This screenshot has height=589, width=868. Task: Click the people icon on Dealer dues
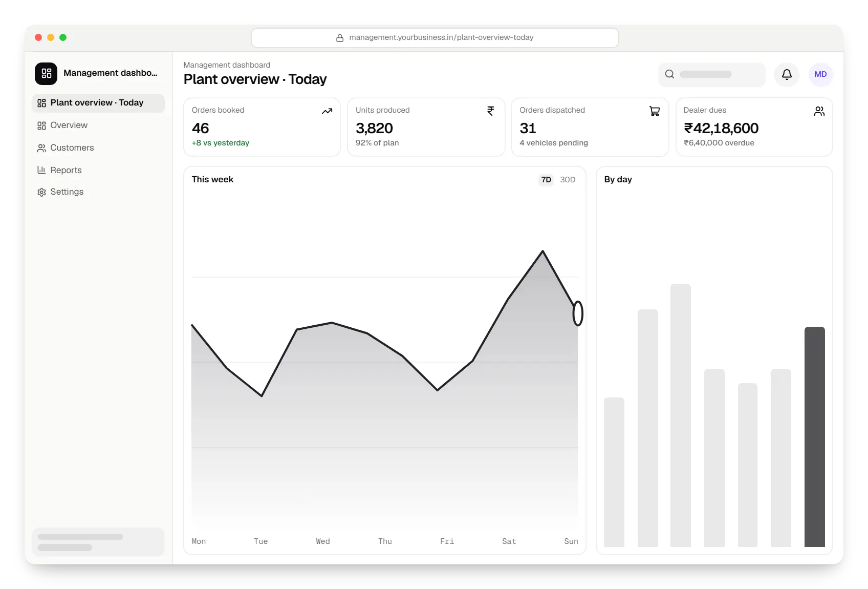(819, 111)
